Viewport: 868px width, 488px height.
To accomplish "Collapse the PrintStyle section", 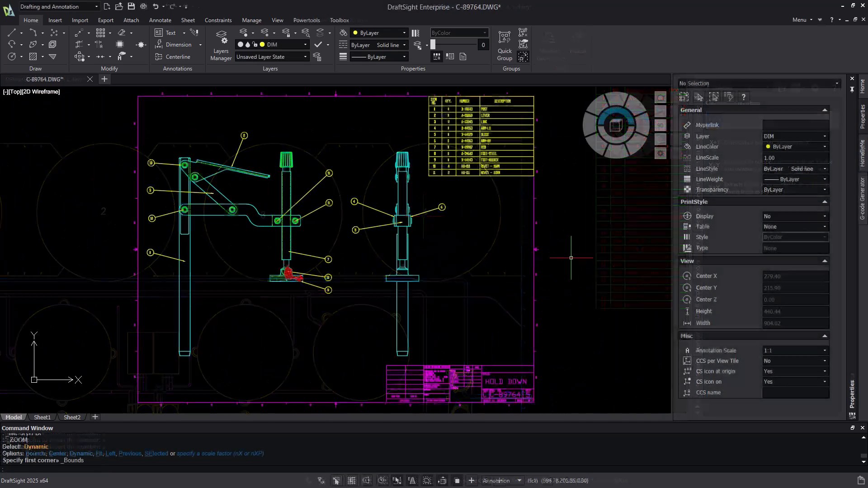I will coord(825,202).
